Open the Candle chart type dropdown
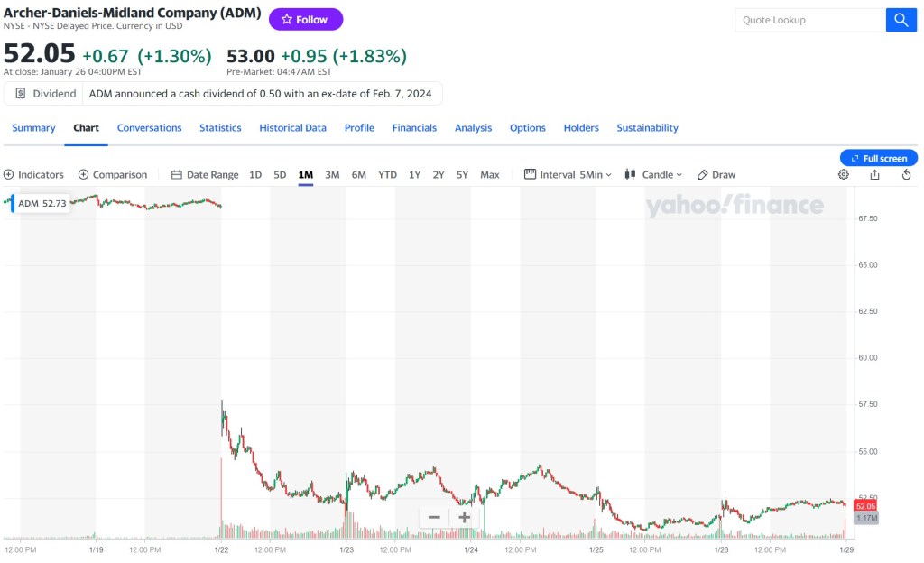The image size is (924, 563). pos(653,175)
